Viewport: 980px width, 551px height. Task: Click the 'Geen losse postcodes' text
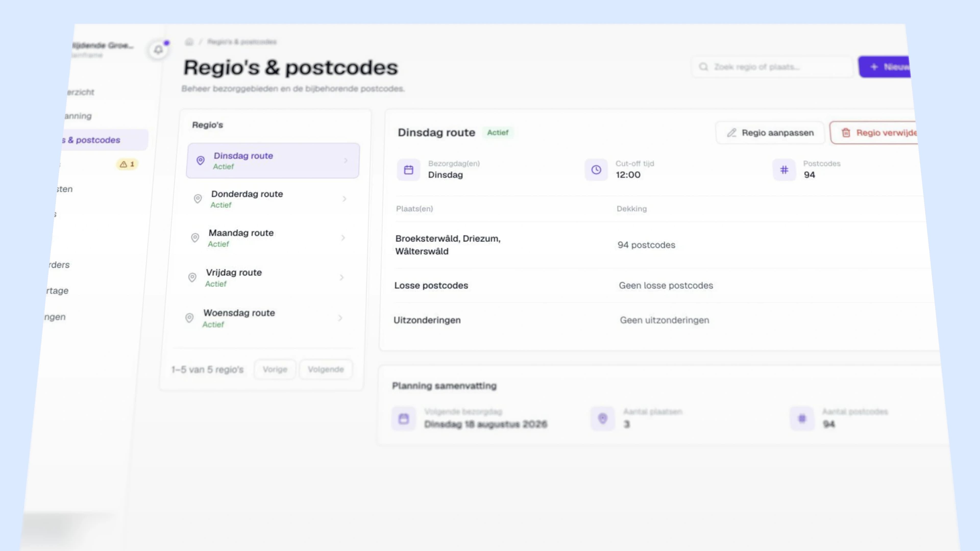(666, 286)
